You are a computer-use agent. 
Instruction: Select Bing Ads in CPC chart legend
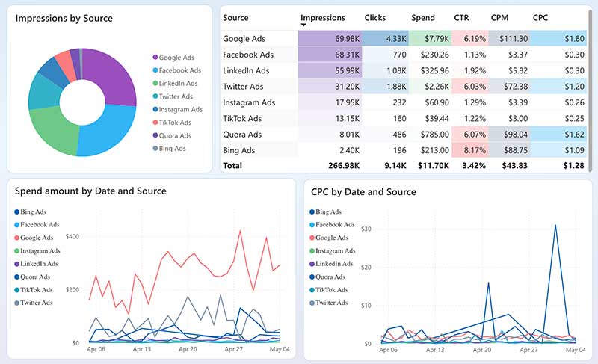pos(325,212)
